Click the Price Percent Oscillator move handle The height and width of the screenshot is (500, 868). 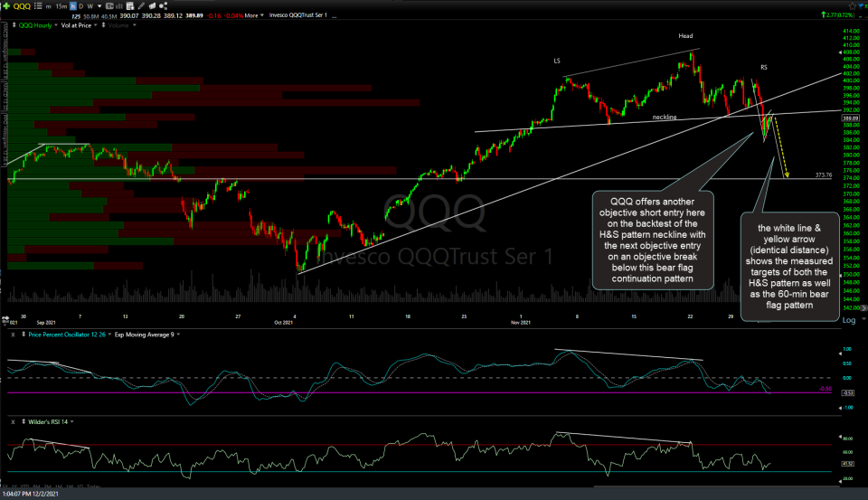pyautogui.click(x=24, y=335)
